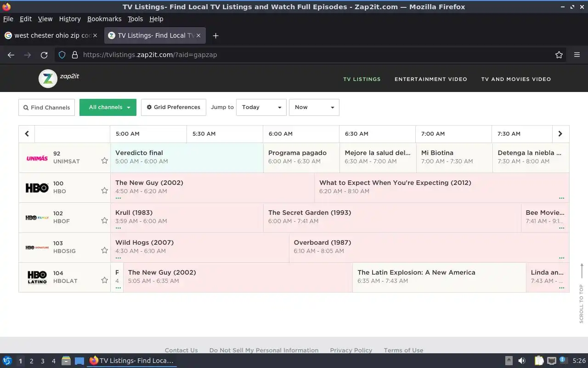Open Veredicto final program listing
Image resolution: width=588 pixels, height=368 pixels.
click(187, 158)
